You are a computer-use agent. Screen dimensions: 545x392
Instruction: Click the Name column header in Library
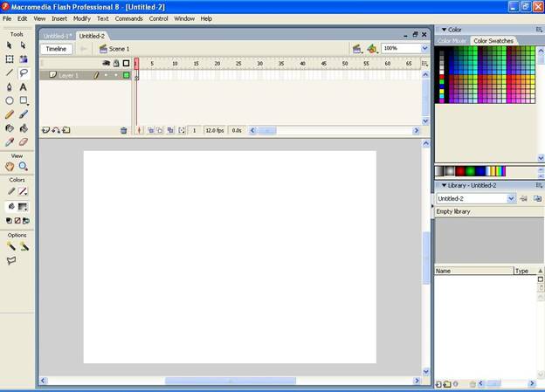pyautogui.click(x=472, y=271)
